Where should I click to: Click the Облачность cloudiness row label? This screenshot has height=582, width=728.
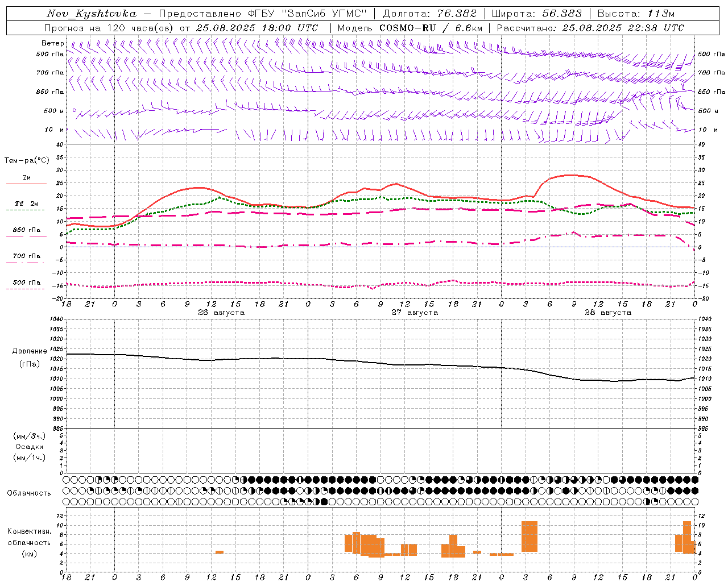tap(29, 493)
